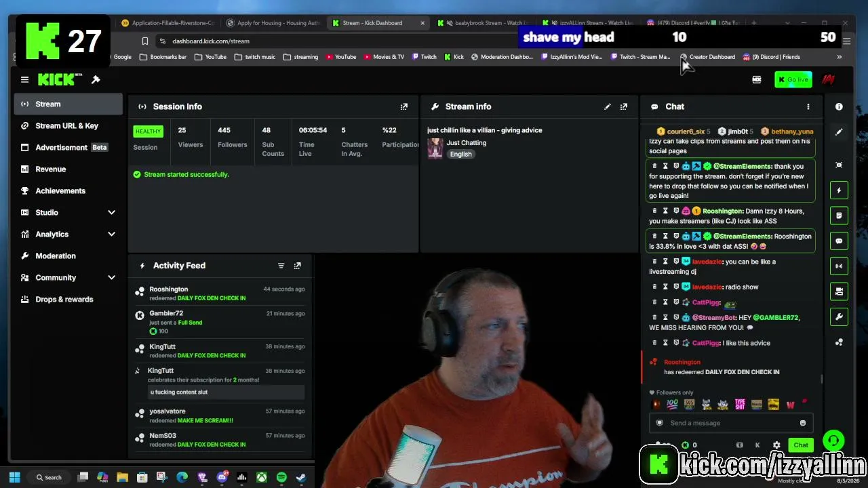Open the emoji picker in the message box
The height and width of the screenshot is (488, 868).
point(802,423)
